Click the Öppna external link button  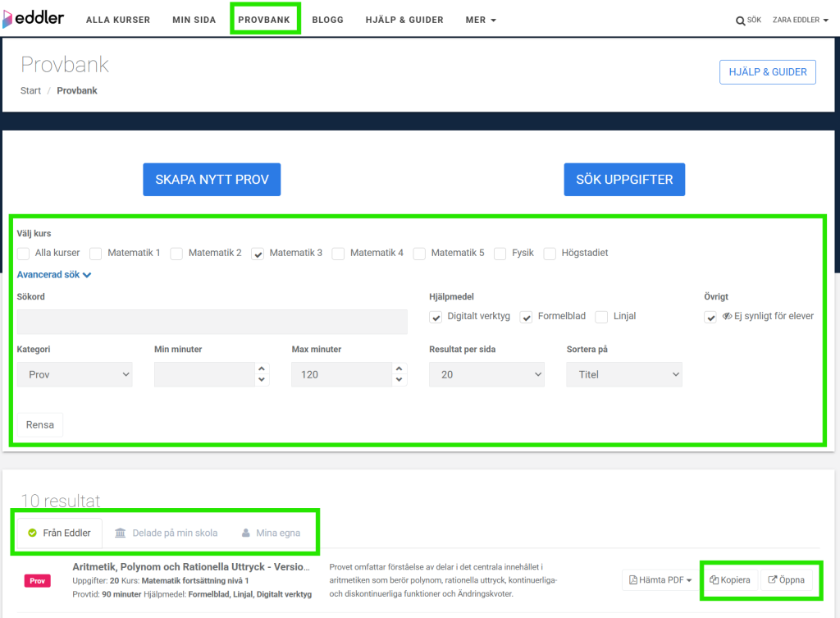pos(786,580)
